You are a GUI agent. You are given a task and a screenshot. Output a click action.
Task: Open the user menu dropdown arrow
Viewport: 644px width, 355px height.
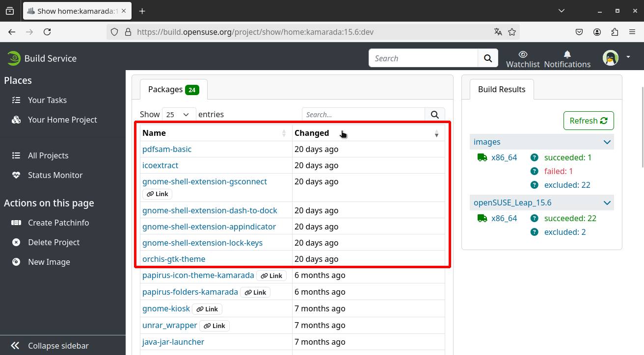628,57
